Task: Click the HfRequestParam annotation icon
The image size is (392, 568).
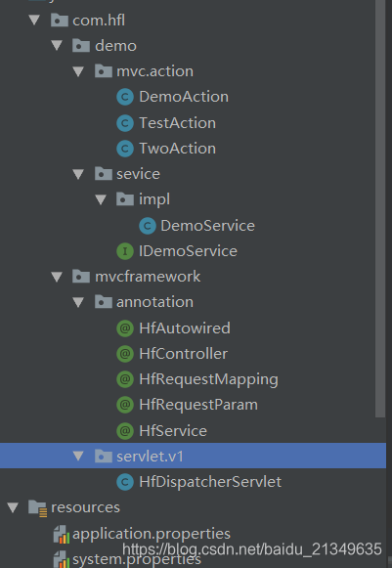Action: pyautogui.click(x=125, y=405)
